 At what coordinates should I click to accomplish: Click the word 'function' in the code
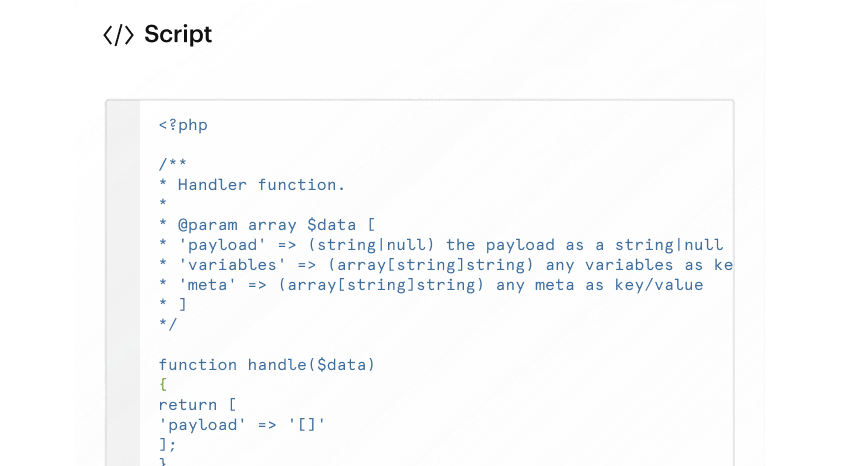click(198, 365)
